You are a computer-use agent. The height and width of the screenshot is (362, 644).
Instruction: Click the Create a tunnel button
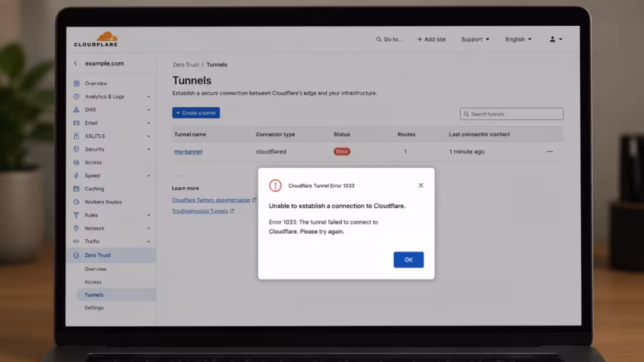(196, 113)
